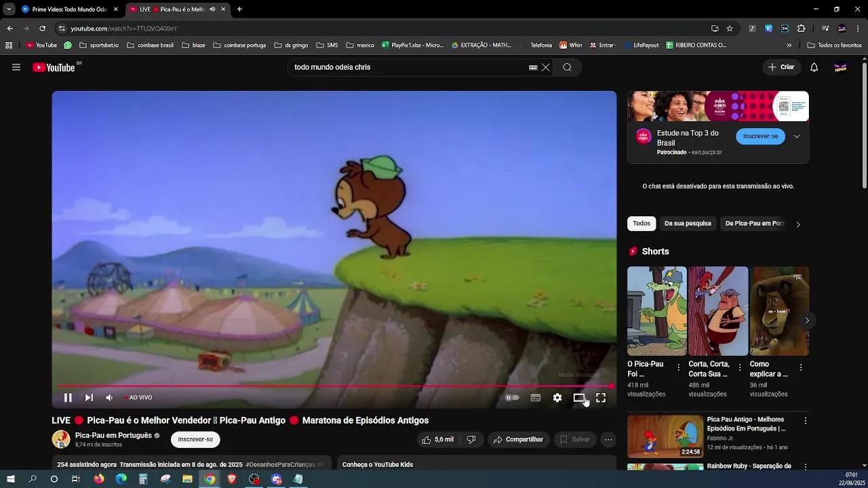Click the #DesenhosParaCrianças hashtag
Viewport: 868px width, 488px height.
280,464
